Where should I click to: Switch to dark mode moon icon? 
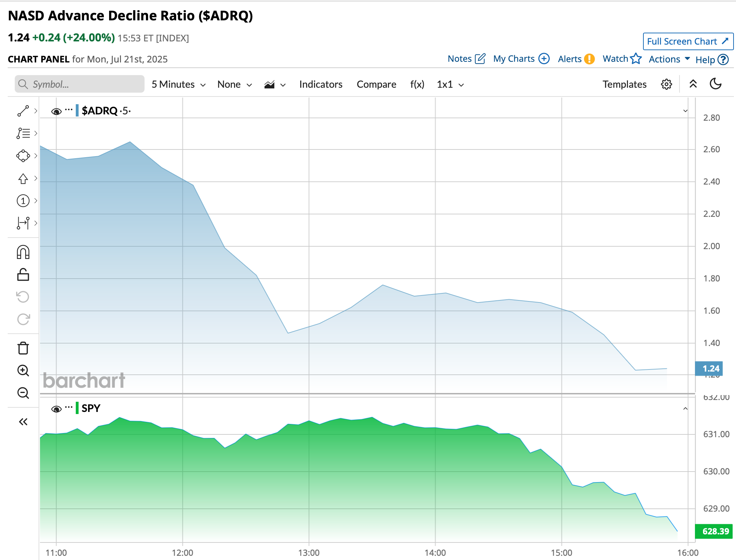(715, 84)
